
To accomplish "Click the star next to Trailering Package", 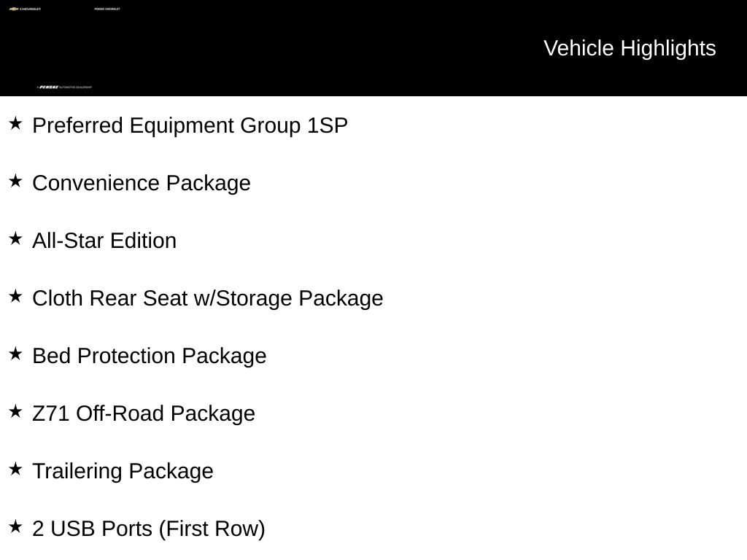I will point(15,469).
